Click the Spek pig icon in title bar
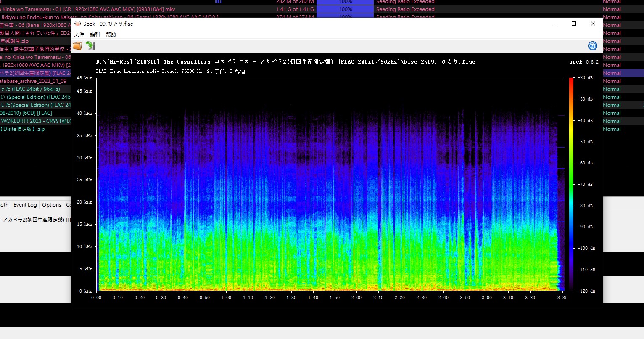The height and width of the screenshot is (339, 644). (x=78, y=24)
